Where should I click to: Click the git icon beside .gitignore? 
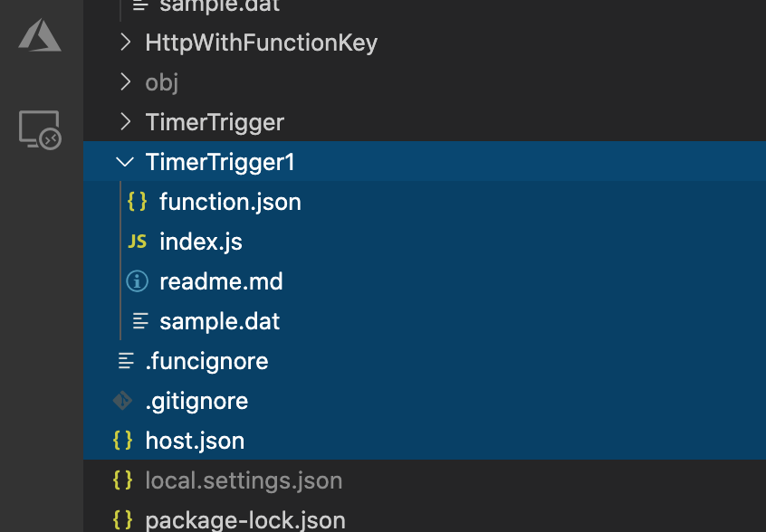point(122,401)
